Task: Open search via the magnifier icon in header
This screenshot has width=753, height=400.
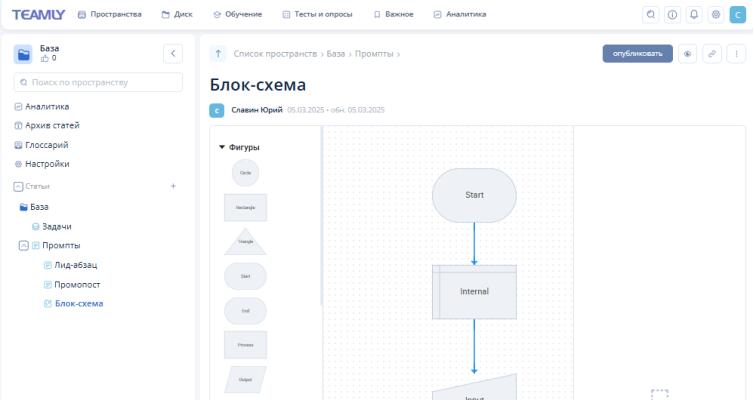Action: [x=651, y=14]
